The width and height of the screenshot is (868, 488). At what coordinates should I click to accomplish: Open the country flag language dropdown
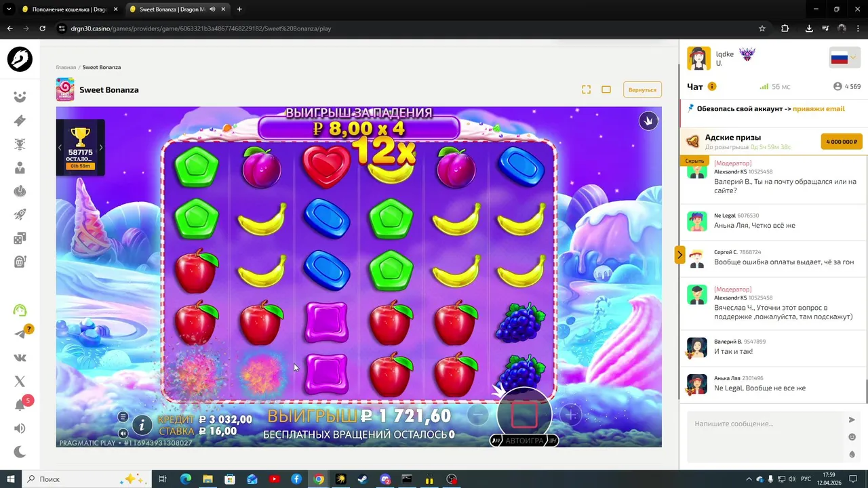point(844,58)
